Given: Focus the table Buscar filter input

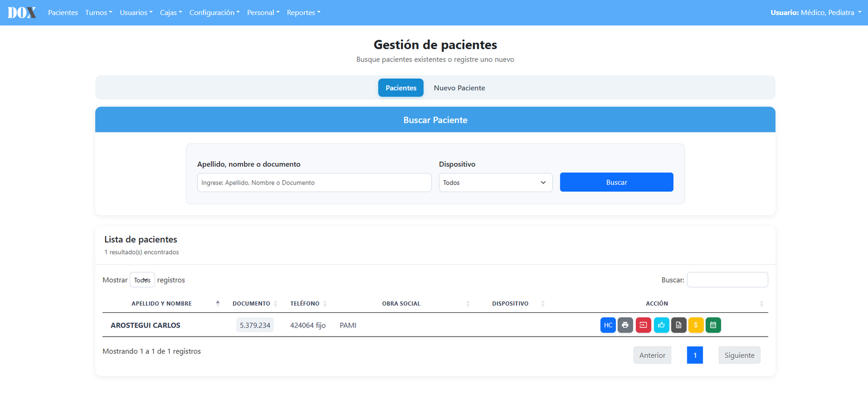Looking at the screenshot, I should click(727, 280).
